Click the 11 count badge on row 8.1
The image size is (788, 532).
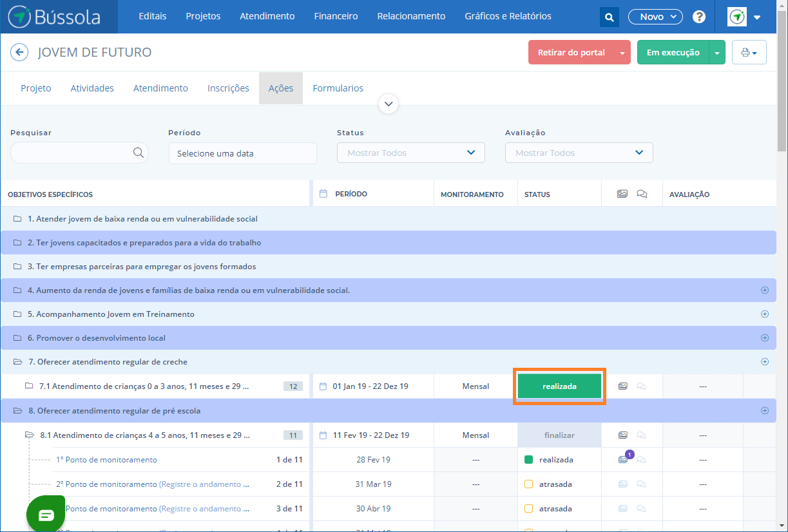(293, 435)
